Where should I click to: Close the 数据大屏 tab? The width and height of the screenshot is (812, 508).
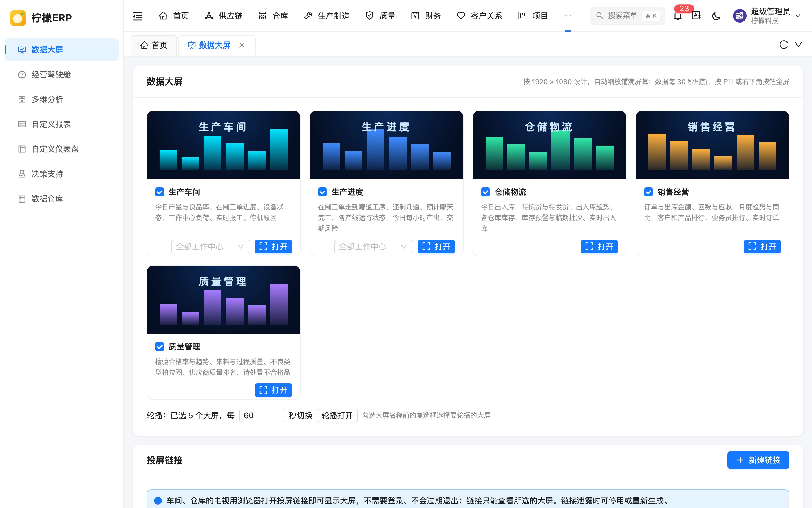pyautogui.click(x=242, y=45)
